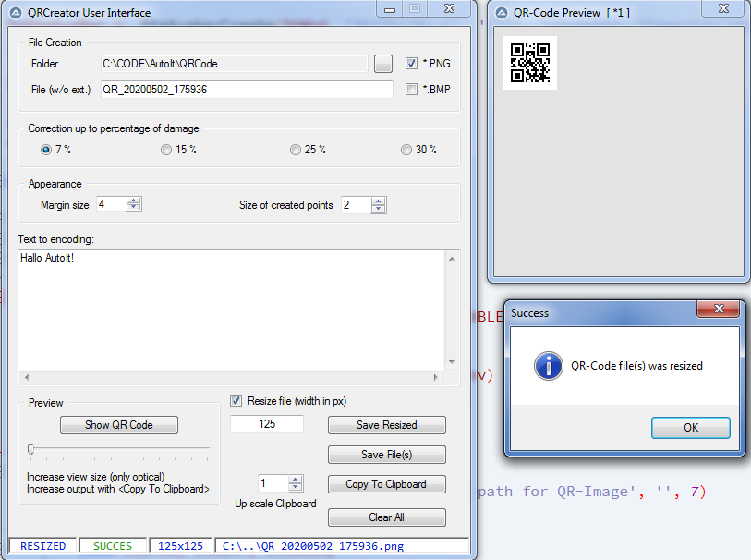
Task: Select 15 % correction radio button
Action: click(x=166, y=150)
